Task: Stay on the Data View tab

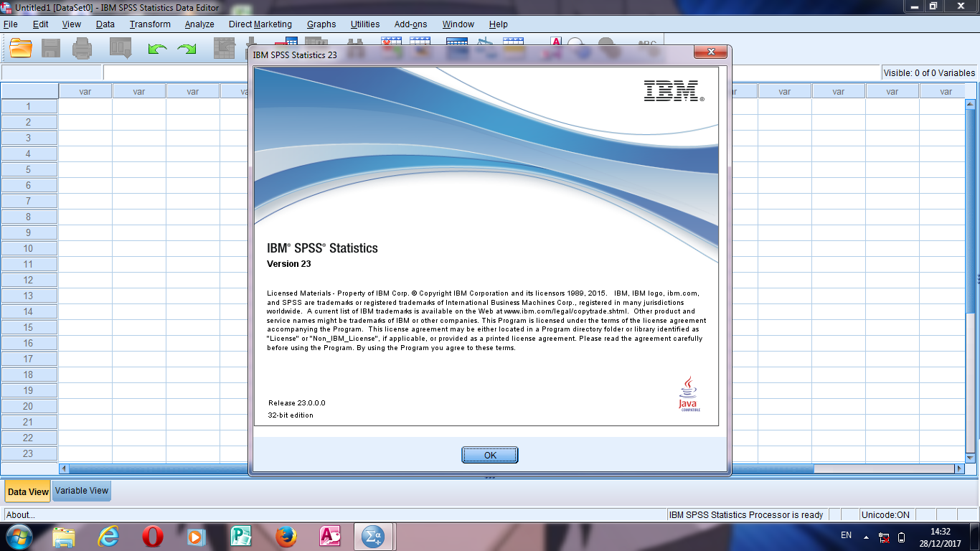Action: pyautogui.click(x=27, y=491)
